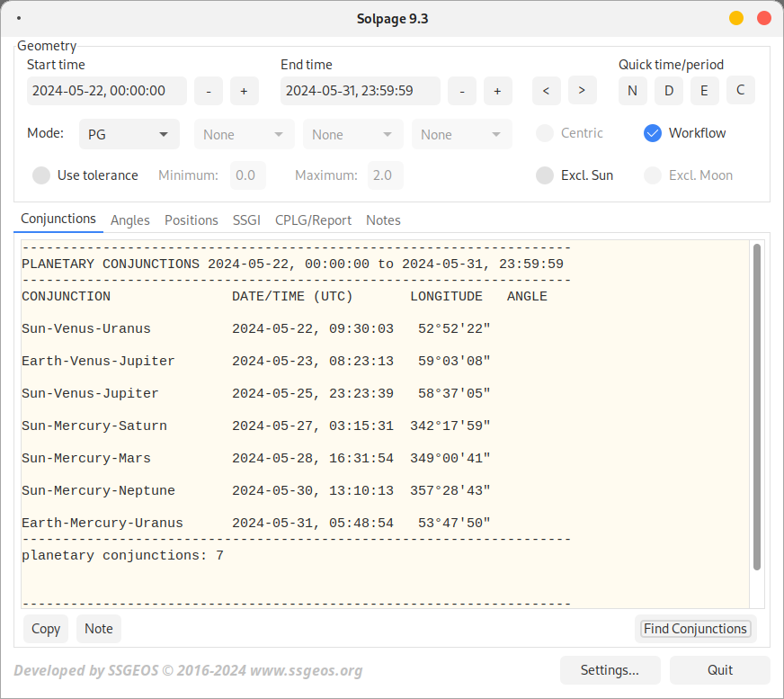
Task: Click the Copy button
Action: (46, 629)
